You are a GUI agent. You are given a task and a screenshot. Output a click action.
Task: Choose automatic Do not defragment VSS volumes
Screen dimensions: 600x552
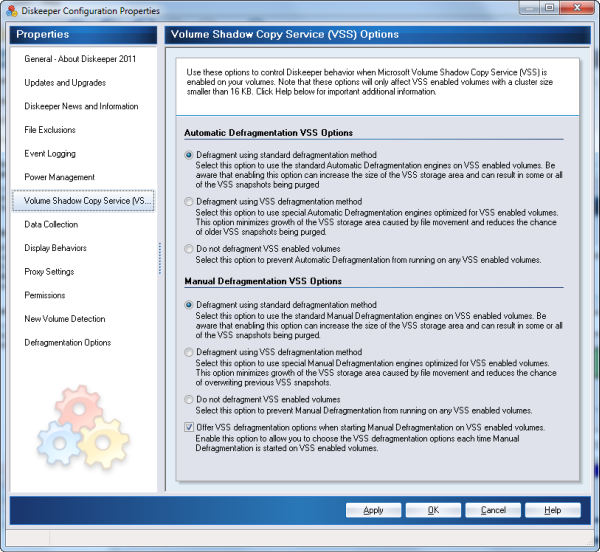pyautogui.click(x=189, y=249)
